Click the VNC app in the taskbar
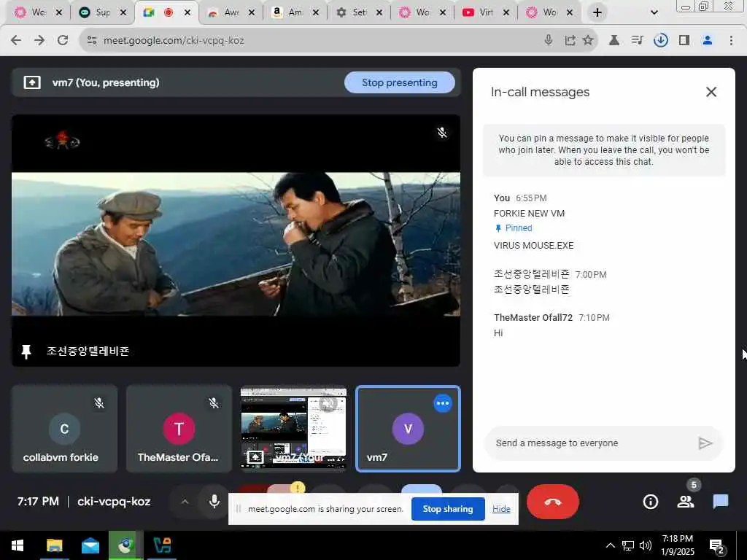Viewport: 747px width, 560px height. (x=162, y=545)
